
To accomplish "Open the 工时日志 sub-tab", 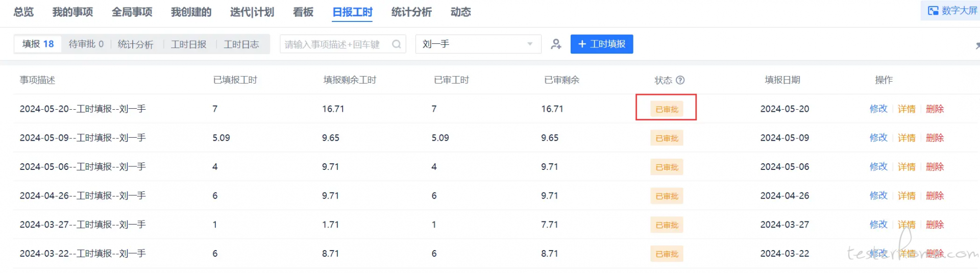I will (241, 44).
